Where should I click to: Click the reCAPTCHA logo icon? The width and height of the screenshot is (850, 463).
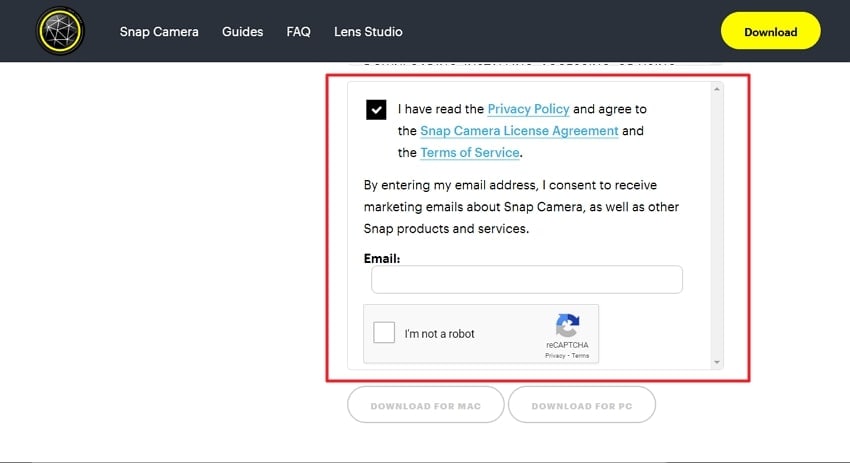[x=567, y=326]
